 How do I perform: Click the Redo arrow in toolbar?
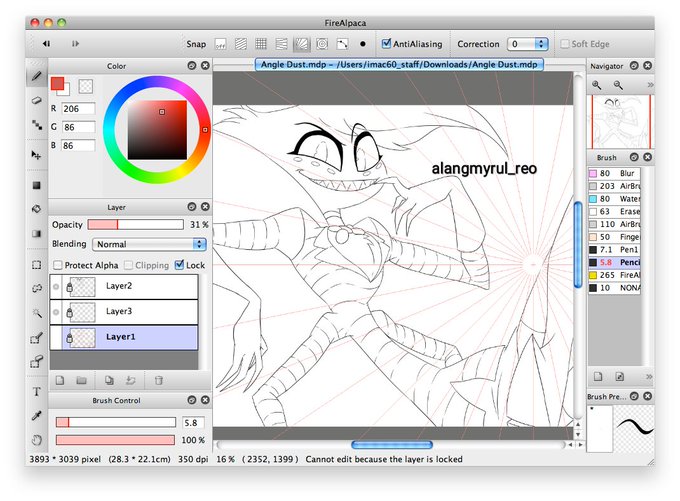click(75, 43)
